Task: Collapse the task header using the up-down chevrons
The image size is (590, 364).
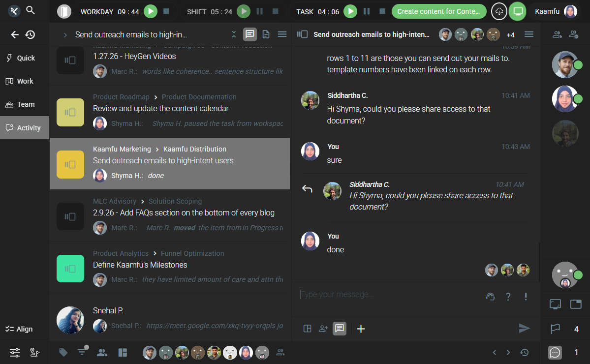Action: pos(234,34)
